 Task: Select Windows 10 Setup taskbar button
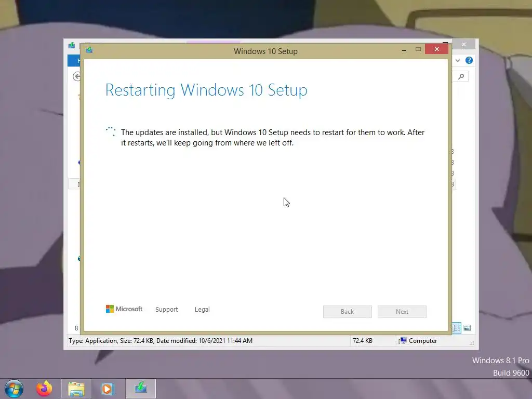[x=141, y=389]
